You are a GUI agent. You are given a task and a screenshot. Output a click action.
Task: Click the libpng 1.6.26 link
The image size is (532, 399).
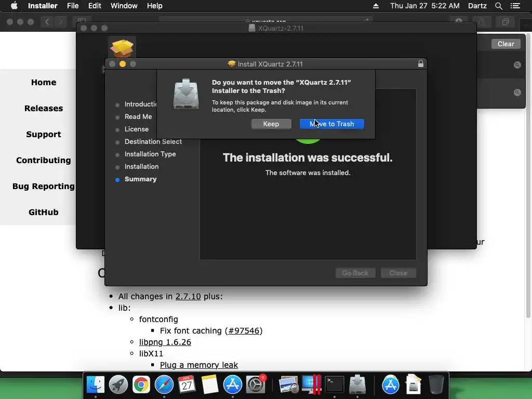point(165,342)
